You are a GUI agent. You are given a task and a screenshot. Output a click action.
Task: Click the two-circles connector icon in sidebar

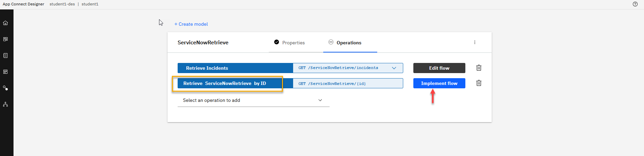pos(5,88)
